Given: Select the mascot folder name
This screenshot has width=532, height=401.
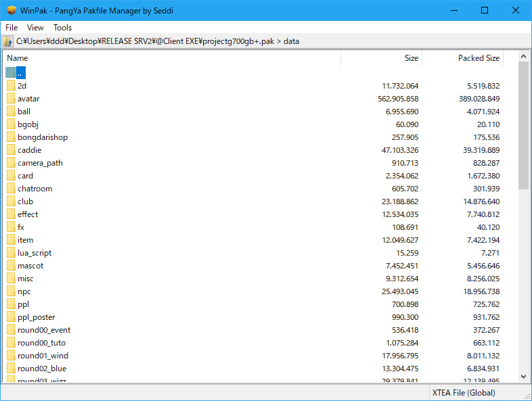Looking at the screenshot, I should pos(30,266).
